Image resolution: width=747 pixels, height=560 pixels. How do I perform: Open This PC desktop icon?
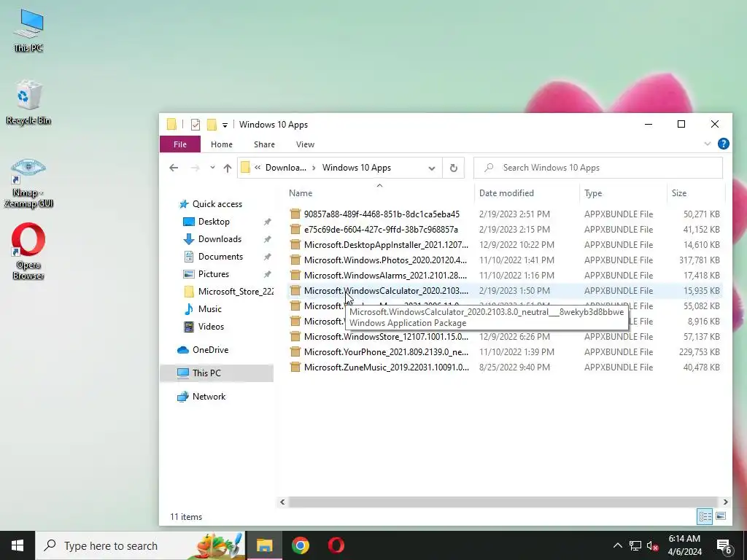point(28,31)
